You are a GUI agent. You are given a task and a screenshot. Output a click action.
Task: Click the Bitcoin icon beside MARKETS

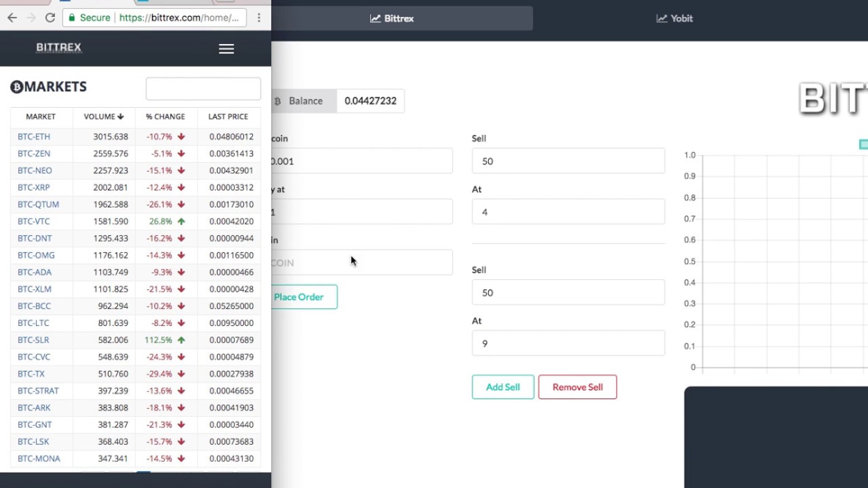[x=16, y=87]
